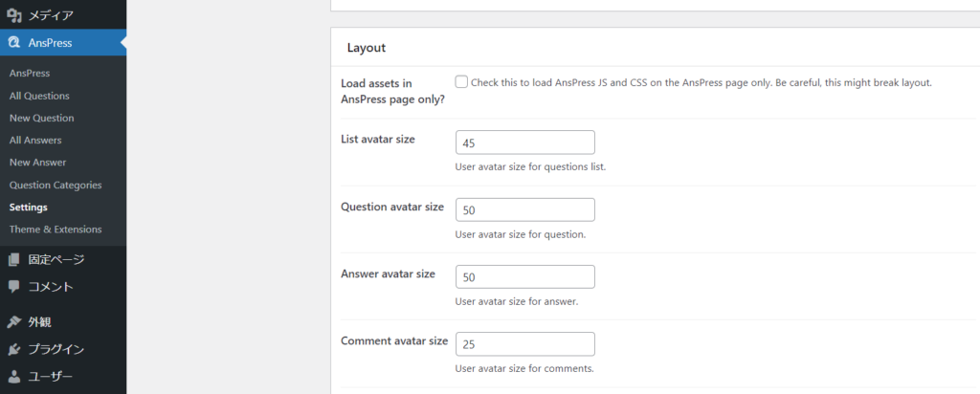This screenshot has height=394, width=980.
Task: Click the comment bubble icon
Action: 14,286
